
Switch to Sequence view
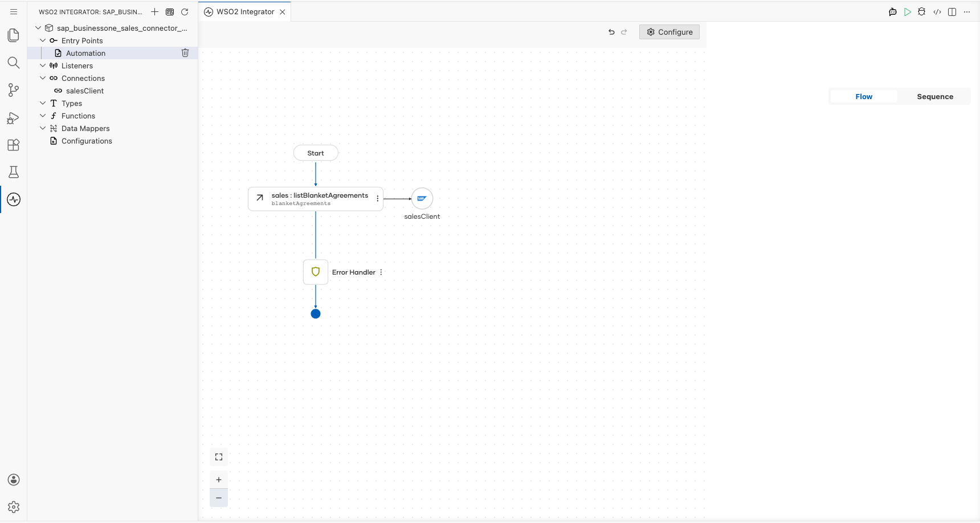935,97
